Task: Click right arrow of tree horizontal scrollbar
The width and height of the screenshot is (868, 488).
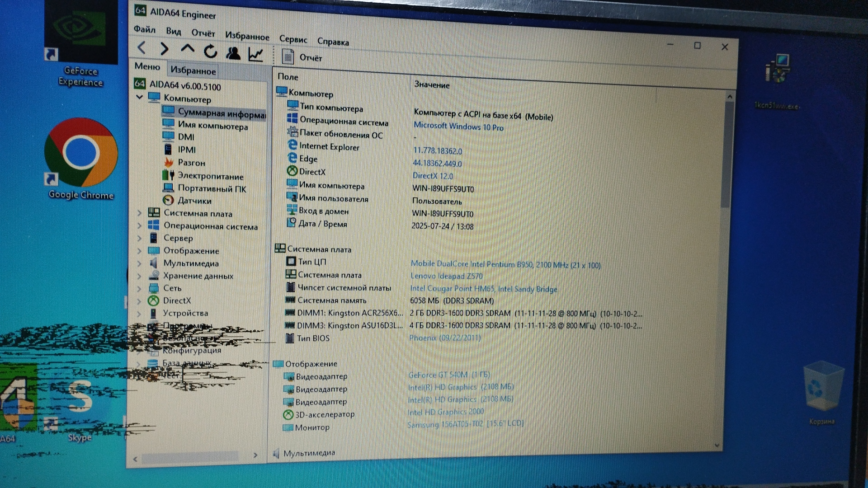Action: point(255,455)
